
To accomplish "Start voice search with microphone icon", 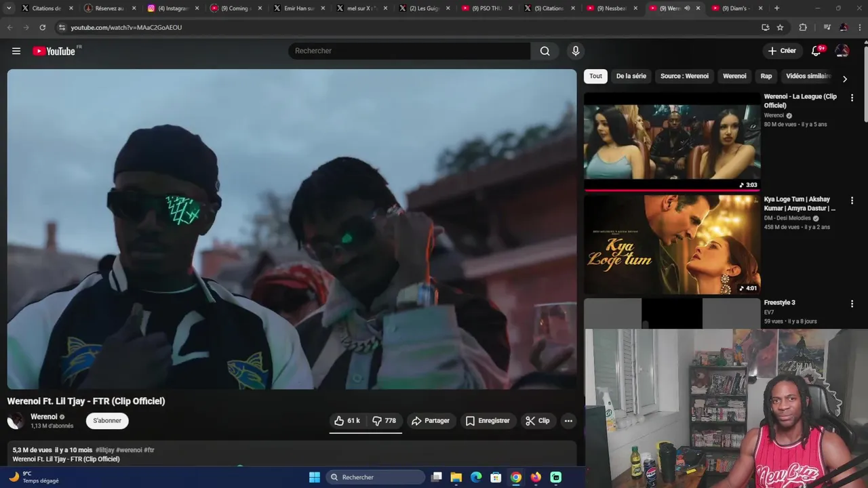I will pyautogui.click(x=576, y=51).
